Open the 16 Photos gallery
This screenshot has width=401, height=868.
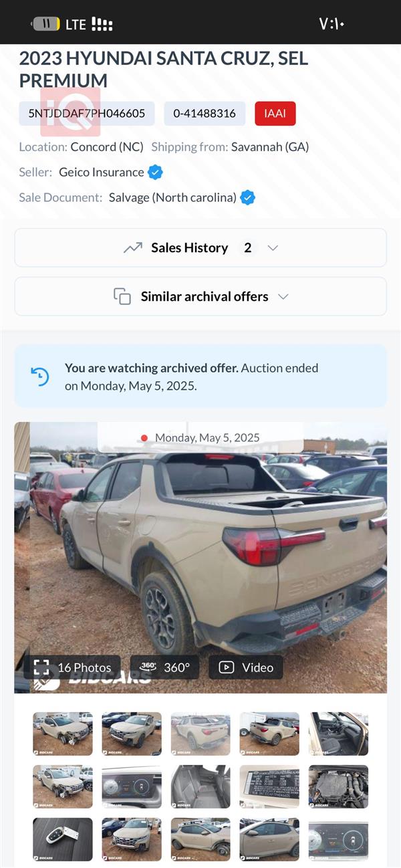pos(73,667)
